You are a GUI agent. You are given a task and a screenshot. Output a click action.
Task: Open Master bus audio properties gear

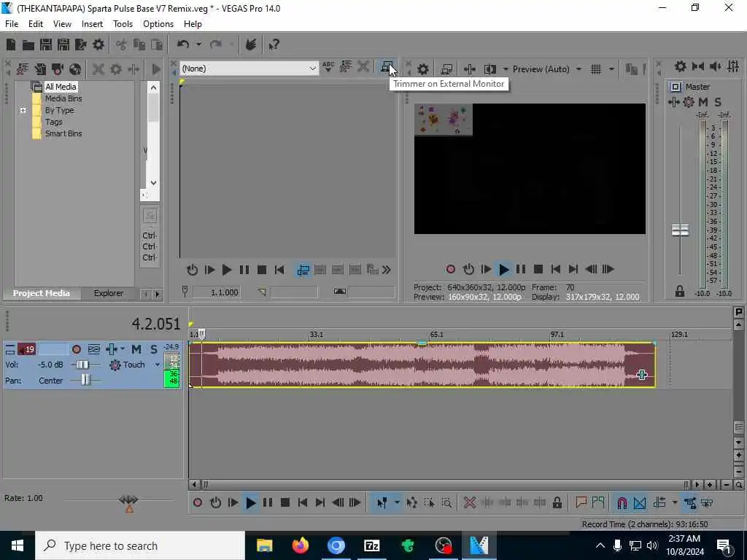(681, 66)
